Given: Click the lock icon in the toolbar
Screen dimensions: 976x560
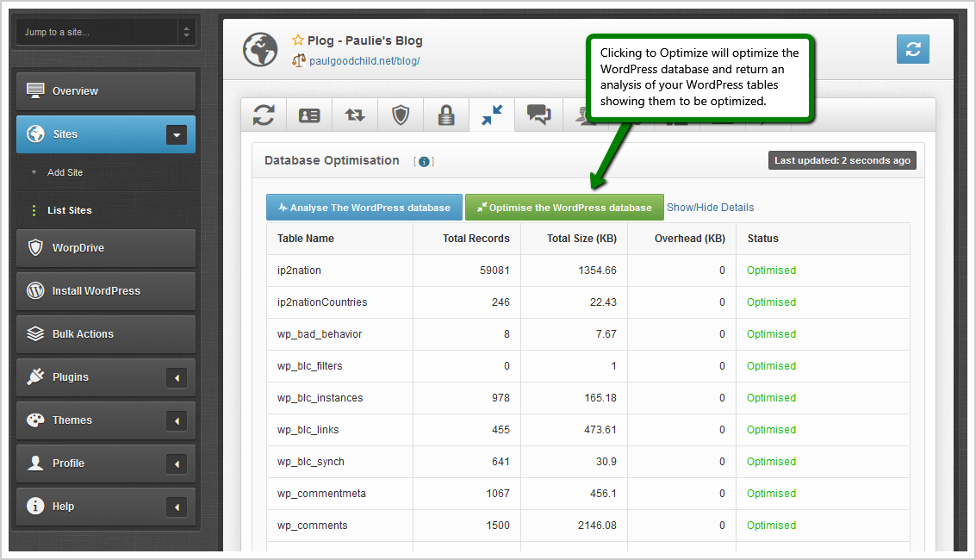Looking at the screenshot, I should click(446, 114).
